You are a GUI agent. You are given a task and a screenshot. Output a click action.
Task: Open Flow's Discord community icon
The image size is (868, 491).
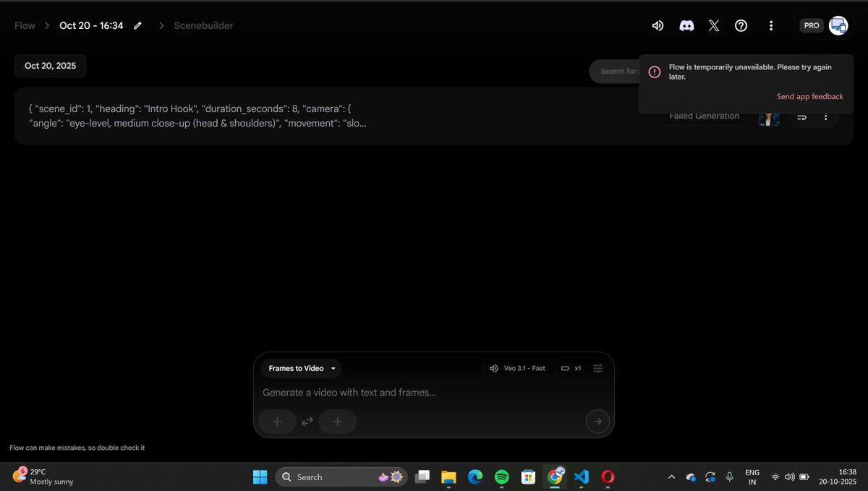tap(686, 25)
